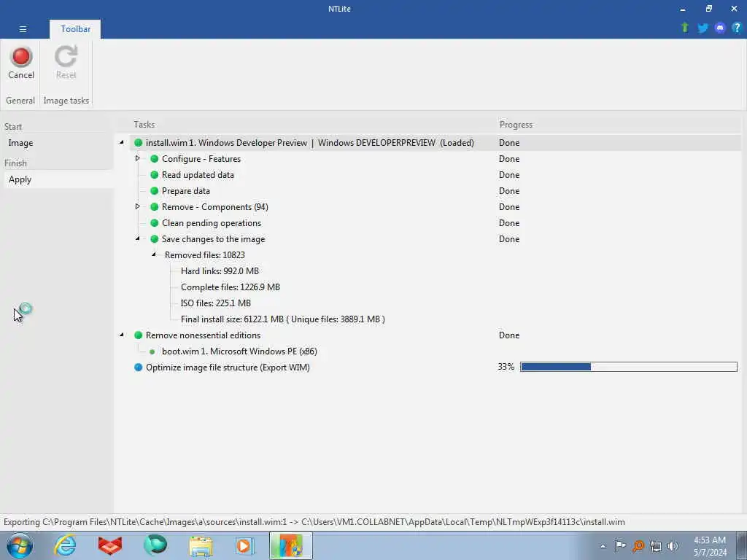Viewport: 747px width, 560px height.
Task: Click green status dot beside install.wim row
Action: 138,142
